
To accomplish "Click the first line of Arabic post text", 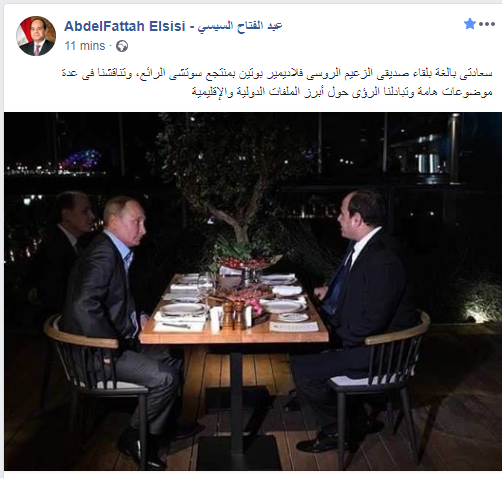I will click(277, 74).
